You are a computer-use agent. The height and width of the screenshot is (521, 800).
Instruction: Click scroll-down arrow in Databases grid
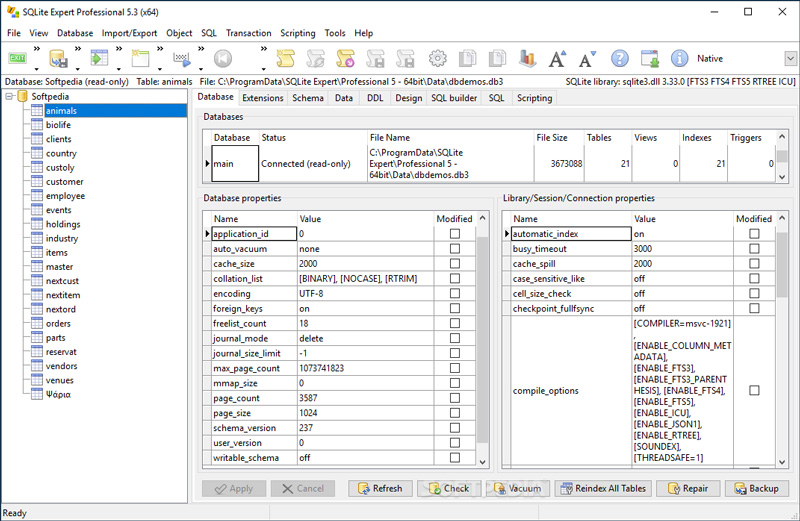782,177
